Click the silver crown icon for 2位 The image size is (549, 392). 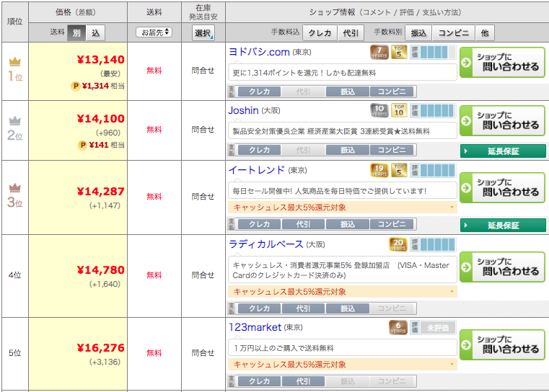coord(14,121)
